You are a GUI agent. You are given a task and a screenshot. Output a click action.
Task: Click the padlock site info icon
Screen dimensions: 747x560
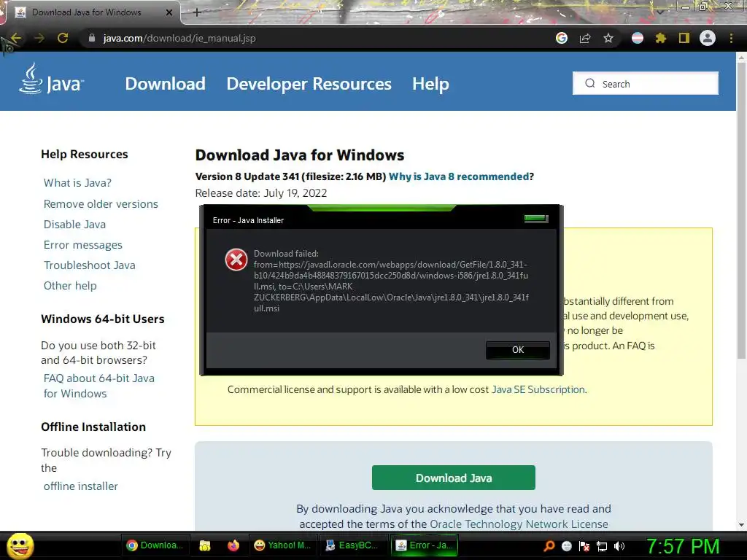92,38
